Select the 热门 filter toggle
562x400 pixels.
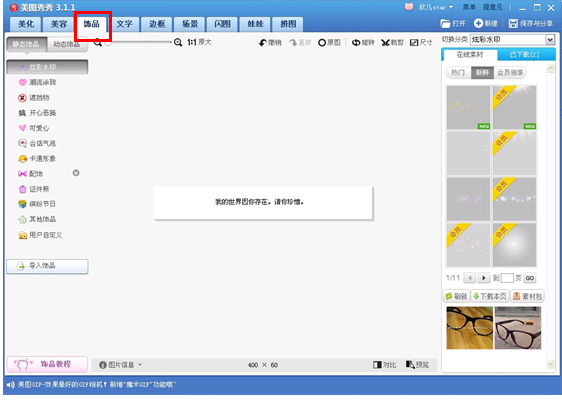click(x=458, y=73)
